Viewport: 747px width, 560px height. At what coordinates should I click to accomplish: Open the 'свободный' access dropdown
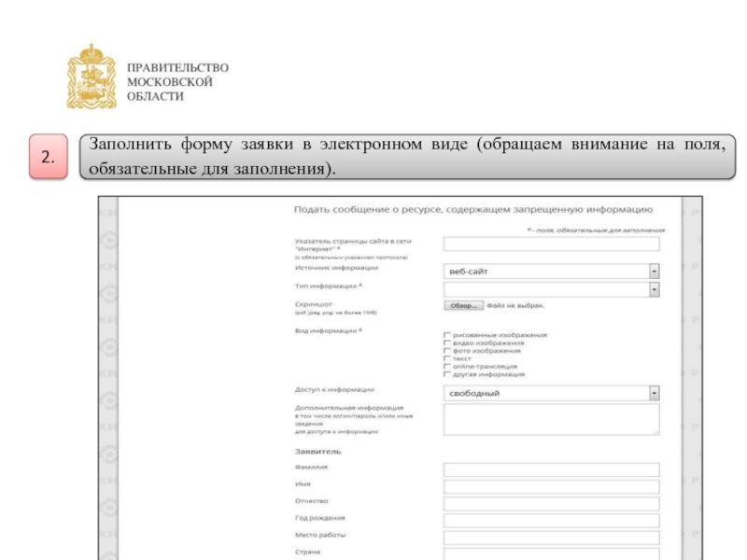(x=551, y=393)
